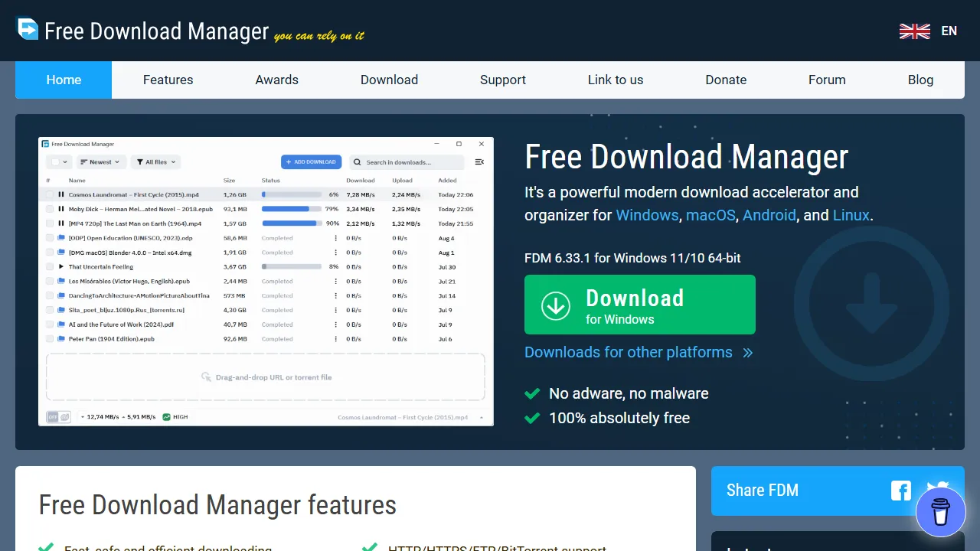The width and height of the screenshot is (980, 551).
Task: Open the macOS link
Action: coord(710,215)
